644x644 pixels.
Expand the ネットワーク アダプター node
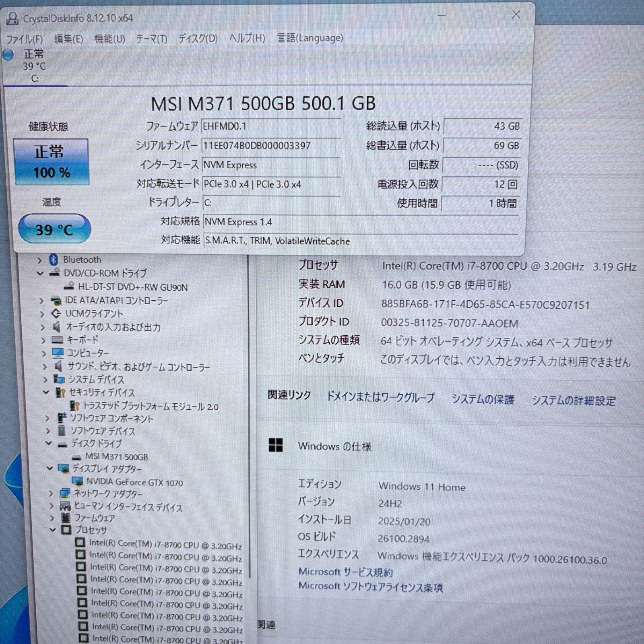51,493
